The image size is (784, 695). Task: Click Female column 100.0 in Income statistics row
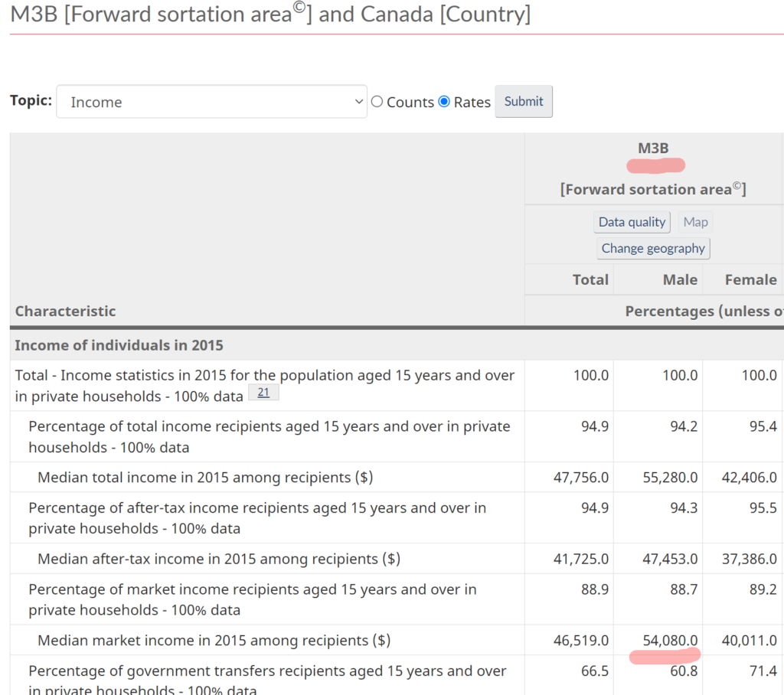tap(759, 376)
